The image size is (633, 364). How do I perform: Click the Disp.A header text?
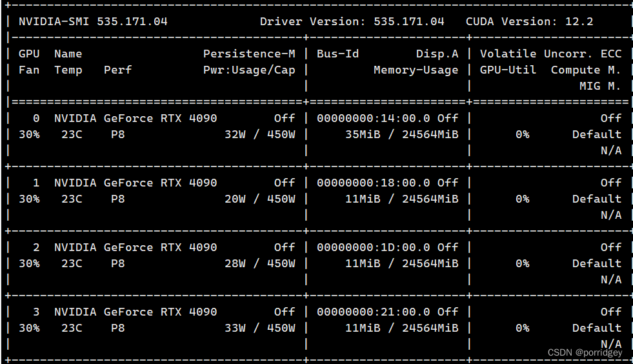(437, 54)
